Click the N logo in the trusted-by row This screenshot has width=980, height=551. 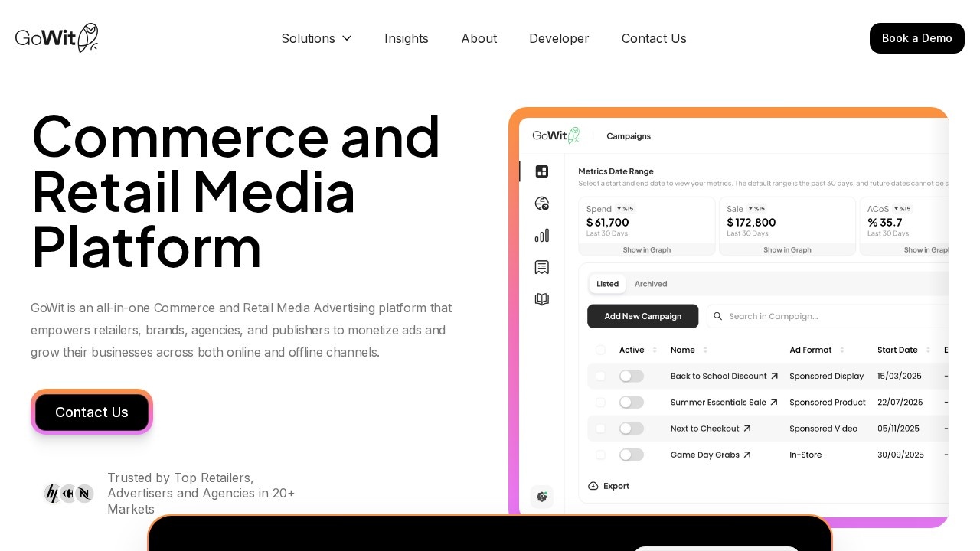coord(84,494)
